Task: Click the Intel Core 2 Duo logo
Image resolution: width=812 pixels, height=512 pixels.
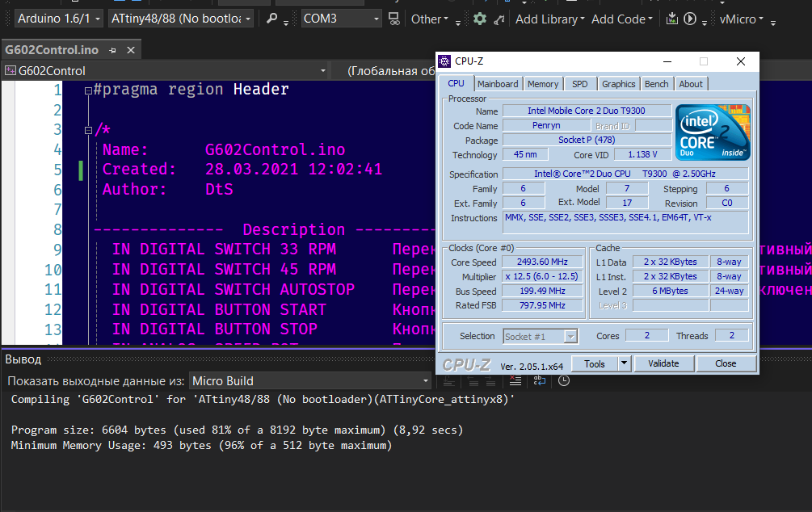Action: coord(713,132)
